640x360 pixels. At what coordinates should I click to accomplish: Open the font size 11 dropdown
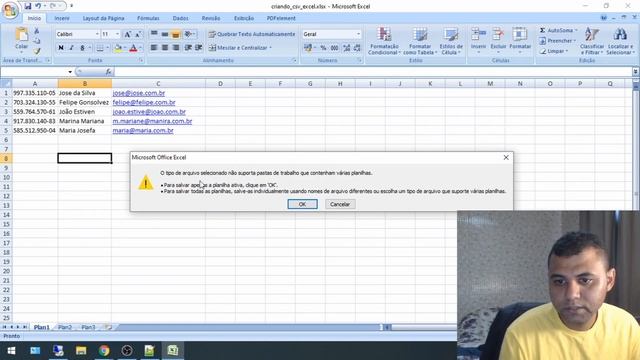point(118,34)
